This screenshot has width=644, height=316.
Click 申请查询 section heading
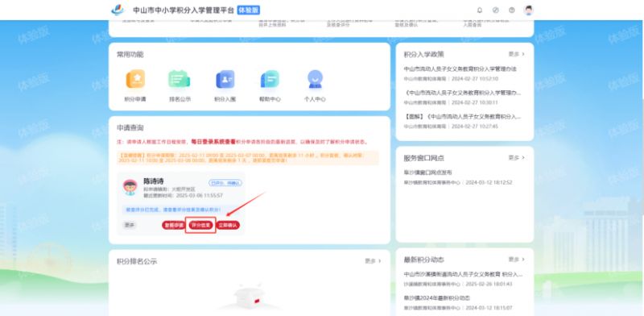click(130, 128)
